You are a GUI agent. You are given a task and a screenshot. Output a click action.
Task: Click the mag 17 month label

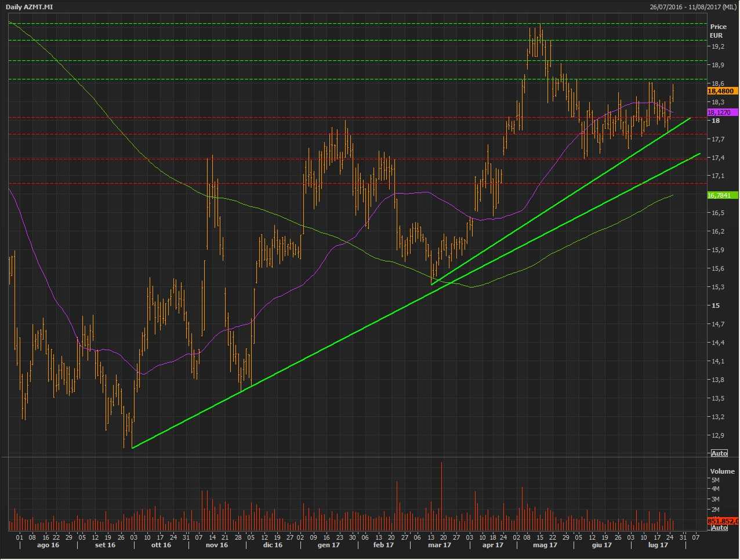[545, 545]
